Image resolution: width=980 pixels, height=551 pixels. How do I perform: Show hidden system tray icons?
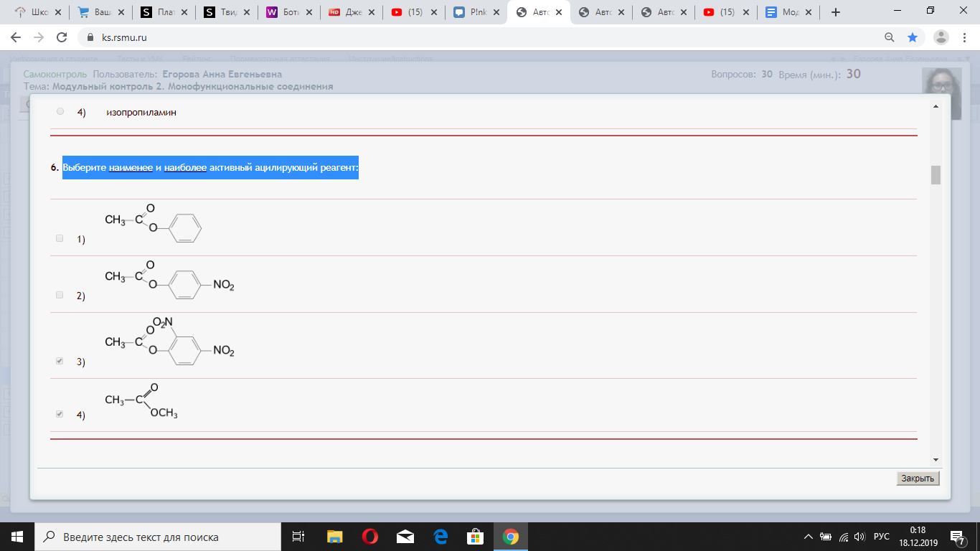(809, 537)
